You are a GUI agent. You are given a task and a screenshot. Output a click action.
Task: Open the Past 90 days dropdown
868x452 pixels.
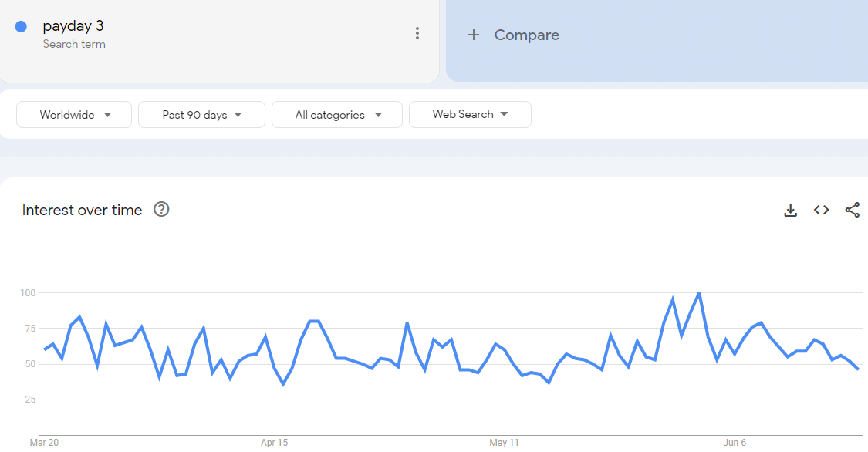201,114
